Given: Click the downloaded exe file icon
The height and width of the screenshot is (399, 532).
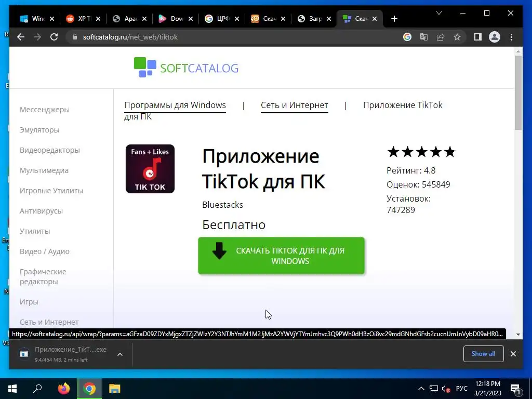Looking at the screenshot, I should 24,354.
